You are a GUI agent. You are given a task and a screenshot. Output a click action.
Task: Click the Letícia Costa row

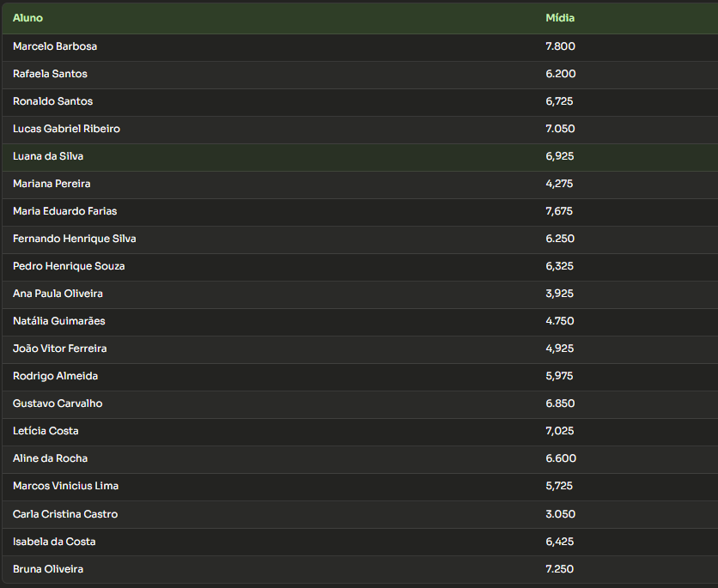tap(360, 432)
